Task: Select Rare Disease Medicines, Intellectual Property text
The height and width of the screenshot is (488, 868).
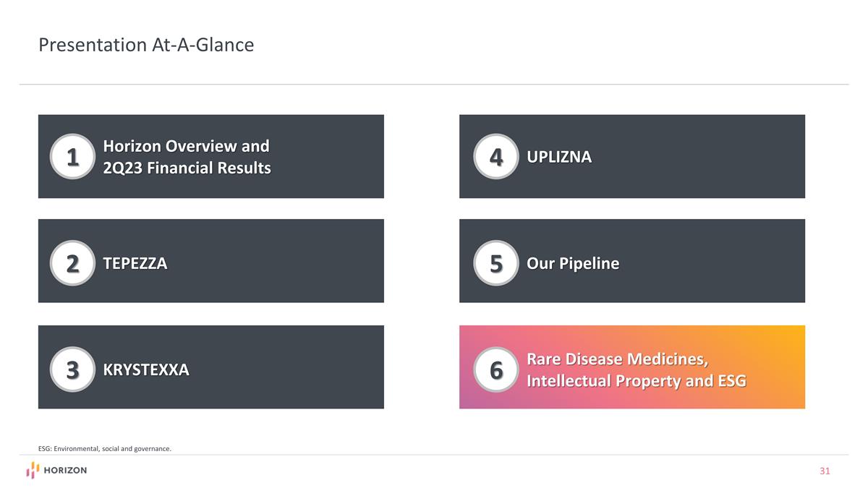Action: [636, 369]
